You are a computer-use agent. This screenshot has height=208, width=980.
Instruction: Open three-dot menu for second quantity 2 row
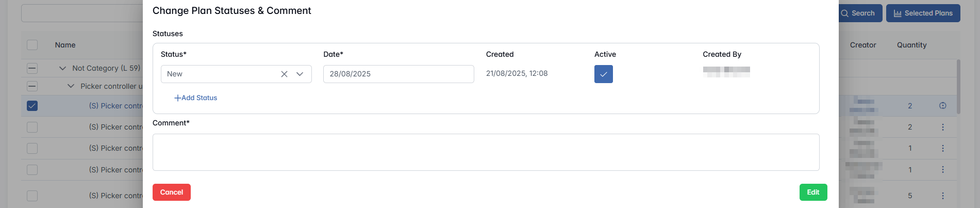tap(942, 127)
